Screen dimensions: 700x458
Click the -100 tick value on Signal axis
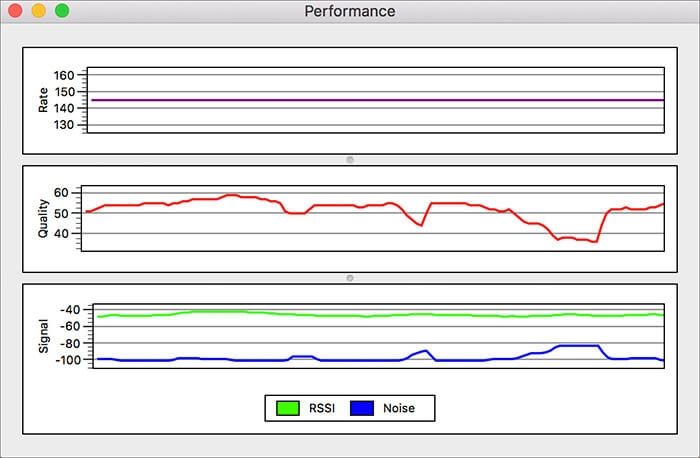click(68, 360)
